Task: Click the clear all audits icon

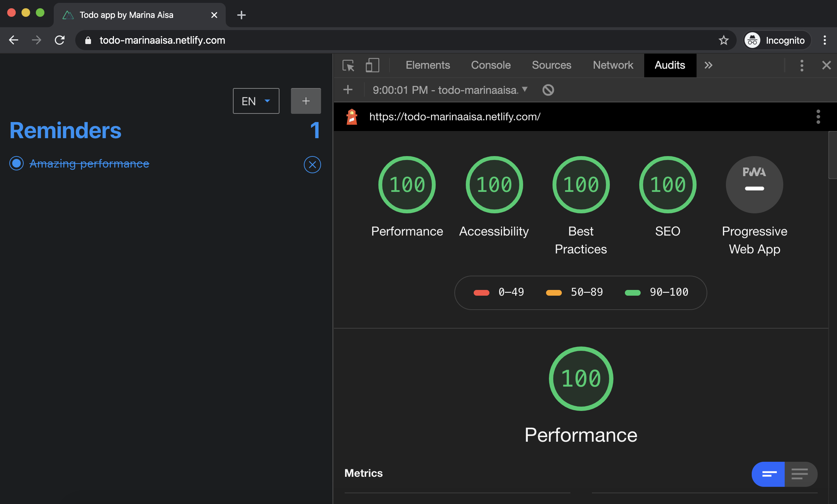Action: pos(548,90)
